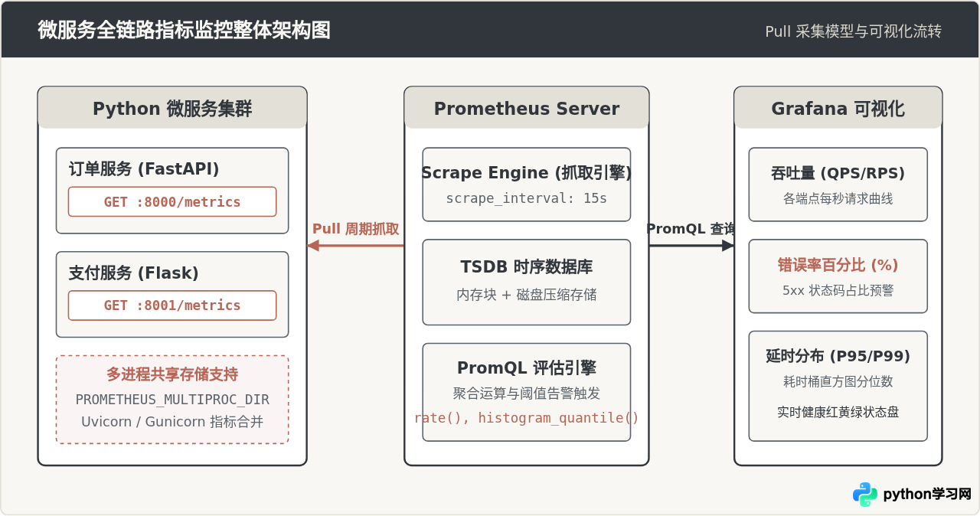The image size is (980, 516).
Task: Select the 'Grafana 可视化' header
Action: [838, 108]
